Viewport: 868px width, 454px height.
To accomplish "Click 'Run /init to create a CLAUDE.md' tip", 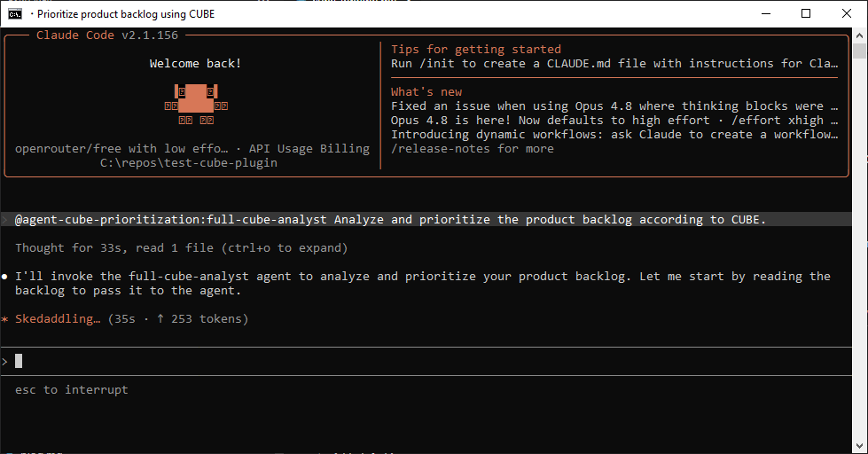I will pos(614,64).
